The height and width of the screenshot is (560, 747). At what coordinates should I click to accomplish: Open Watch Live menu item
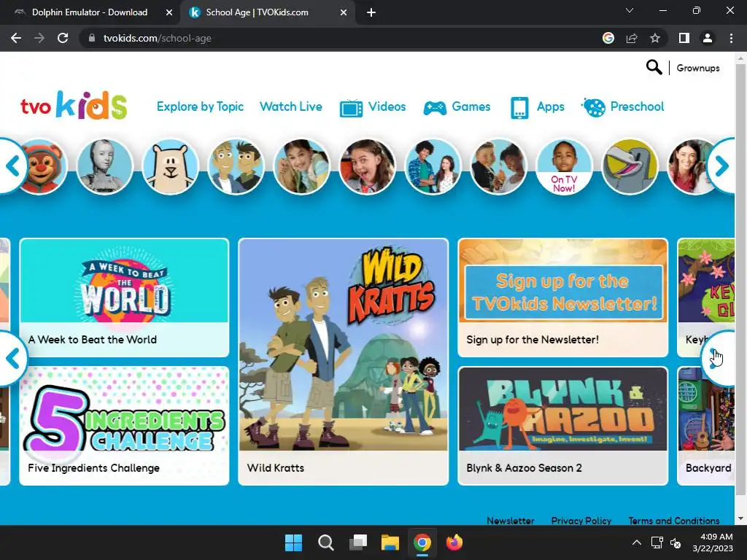pyautogui.click(x=290, y=106)
